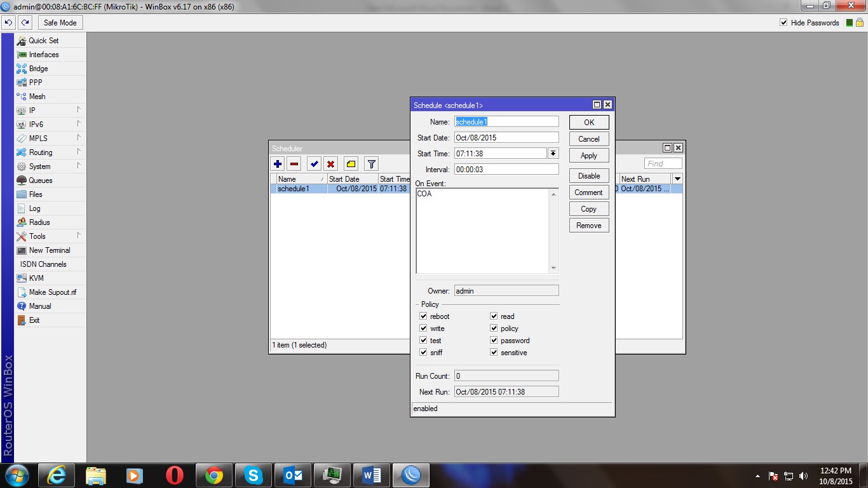Activate the filter funnel icon in Scheduler
Screen dimensions: 868x488
coord(370,163)
